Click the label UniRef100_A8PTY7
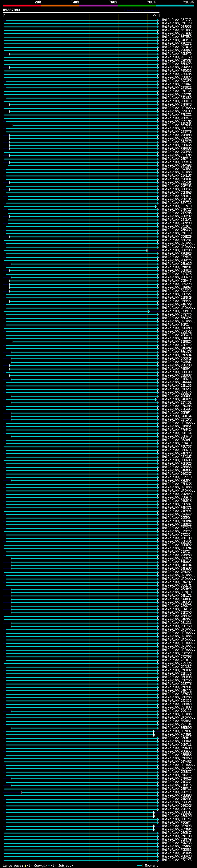 pyautogui.click(x=177, y=819)
